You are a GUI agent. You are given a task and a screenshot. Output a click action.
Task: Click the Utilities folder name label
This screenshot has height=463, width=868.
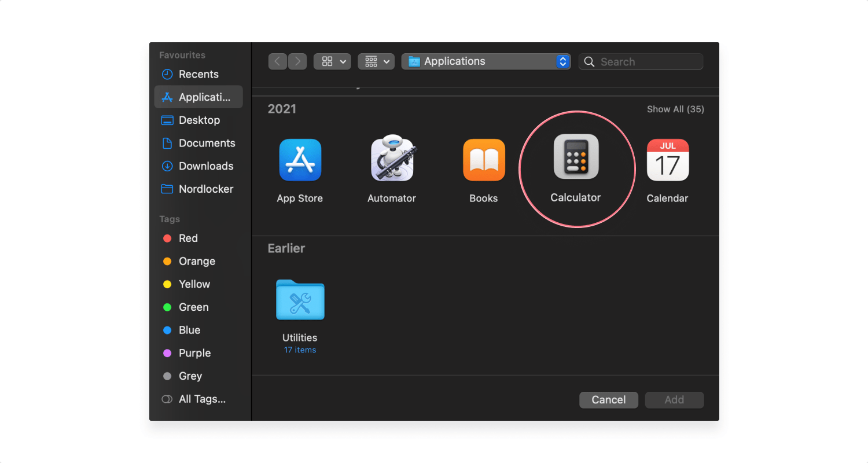pyautogui.click(x=300, y=337)
